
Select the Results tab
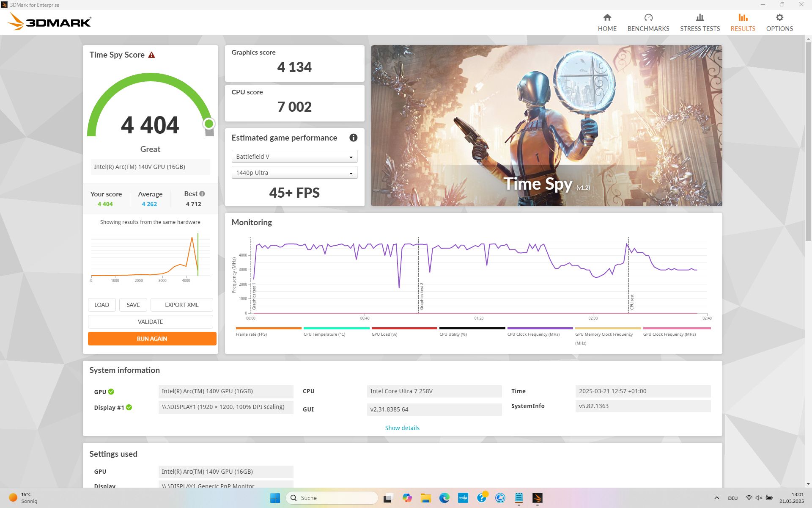pos(743,22)
